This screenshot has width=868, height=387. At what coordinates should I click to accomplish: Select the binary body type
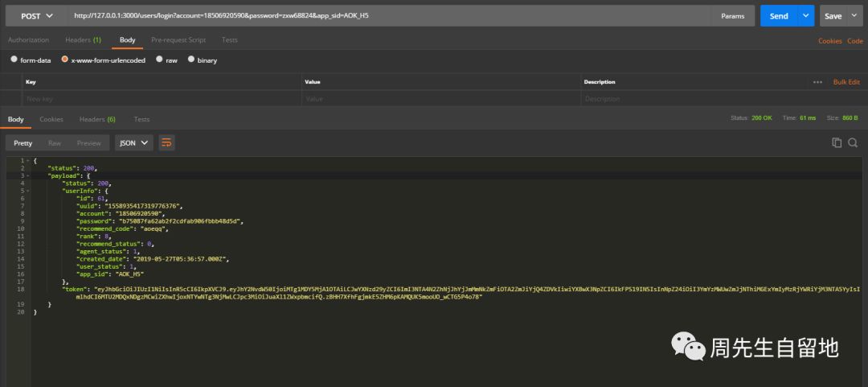191,60
